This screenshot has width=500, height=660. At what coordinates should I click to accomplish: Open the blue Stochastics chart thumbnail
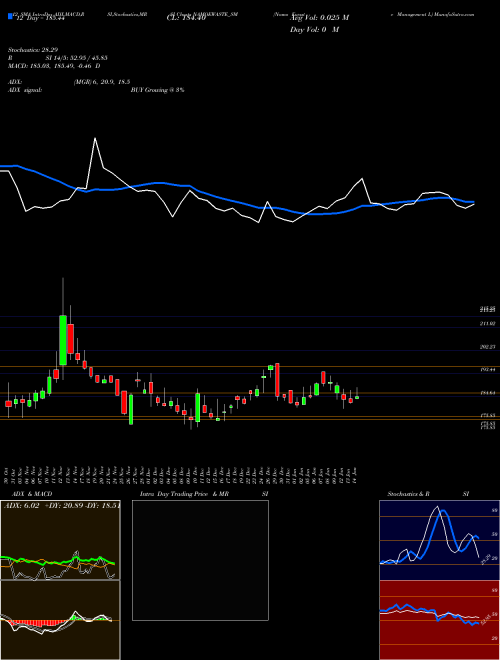click(439, 540)
